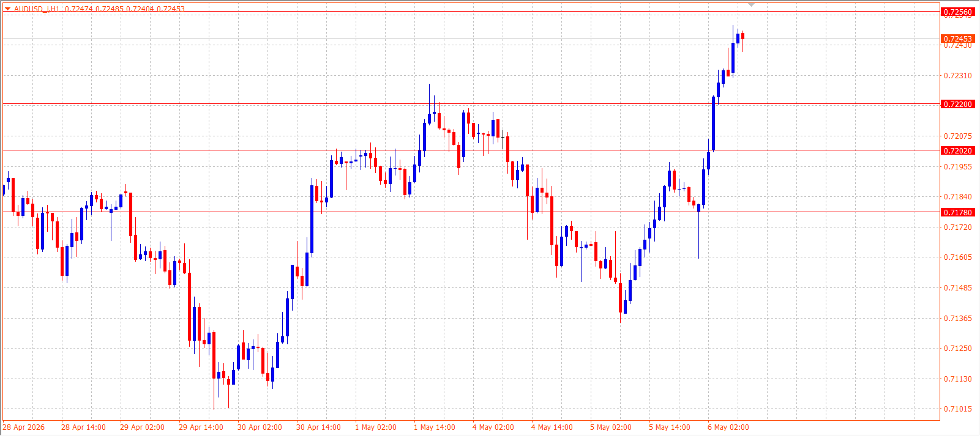The height and width of the screenshot is (436, 980).
Task: Click the 5 May 02:00 time label
Action: [x=611, y=427]
